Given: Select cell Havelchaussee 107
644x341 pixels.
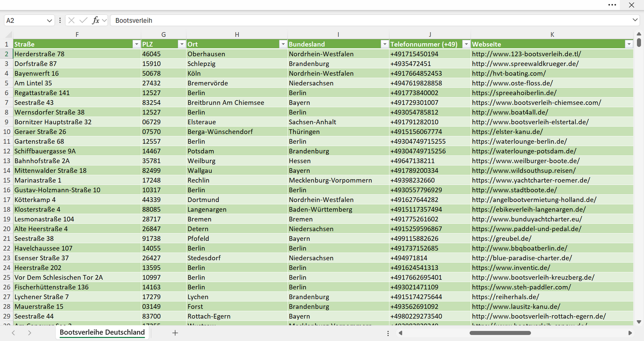Looking at the screenshot, I should click(77, 248).
